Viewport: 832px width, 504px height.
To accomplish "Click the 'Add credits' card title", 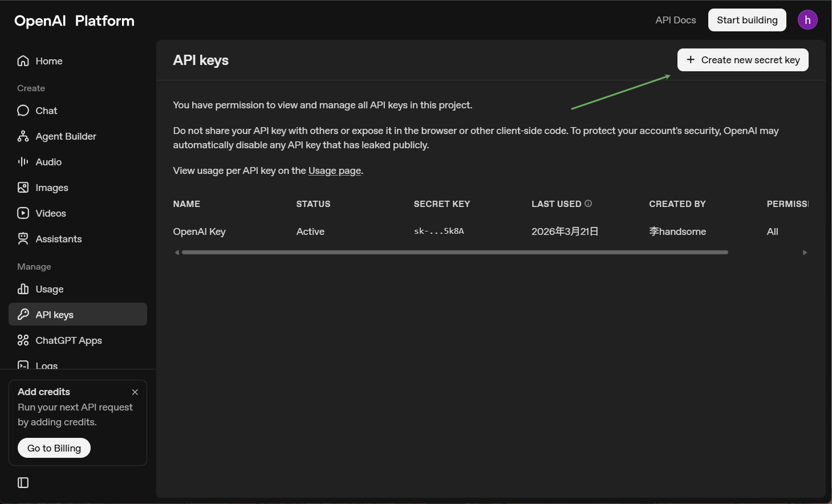I will tap(44, 392).
